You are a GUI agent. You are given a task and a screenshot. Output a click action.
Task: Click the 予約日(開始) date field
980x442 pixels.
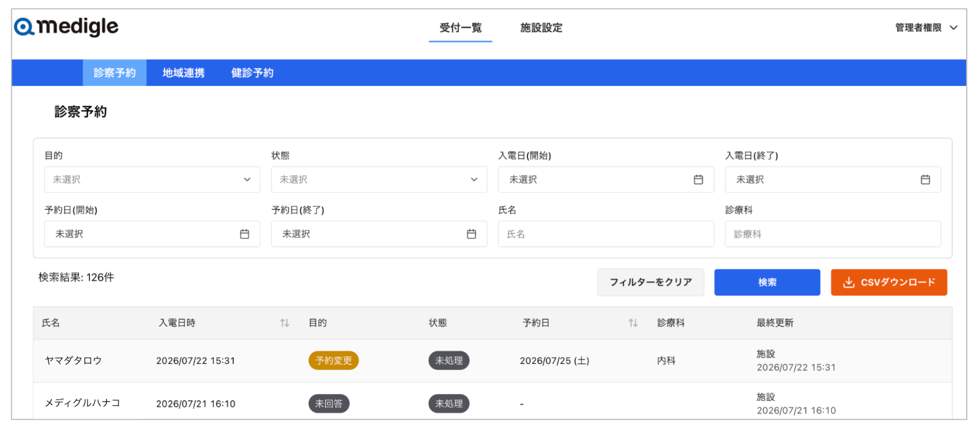152,234
